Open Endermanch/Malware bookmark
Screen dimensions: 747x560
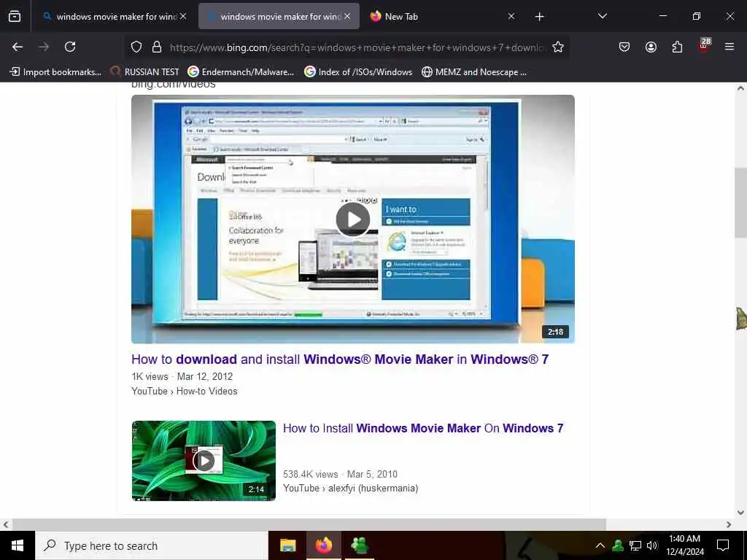(x=241, y=72)
